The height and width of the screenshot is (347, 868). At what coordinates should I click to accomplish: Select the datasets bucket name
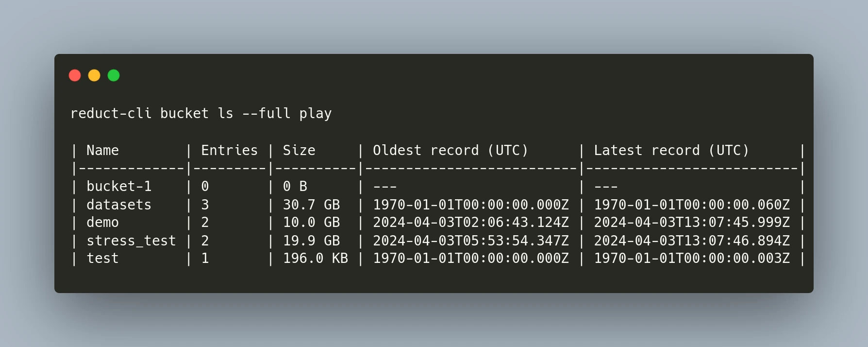(x=118, y=205)
